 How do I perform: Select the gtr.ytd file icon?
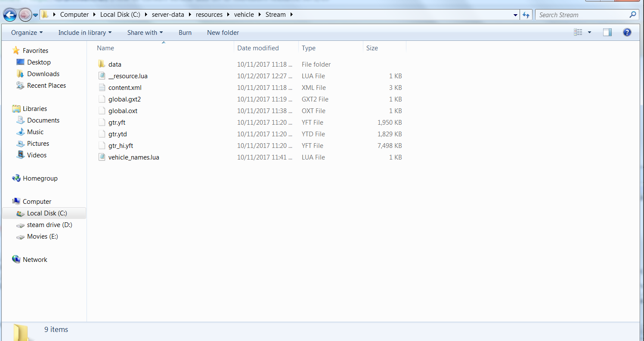click(102, 134)
